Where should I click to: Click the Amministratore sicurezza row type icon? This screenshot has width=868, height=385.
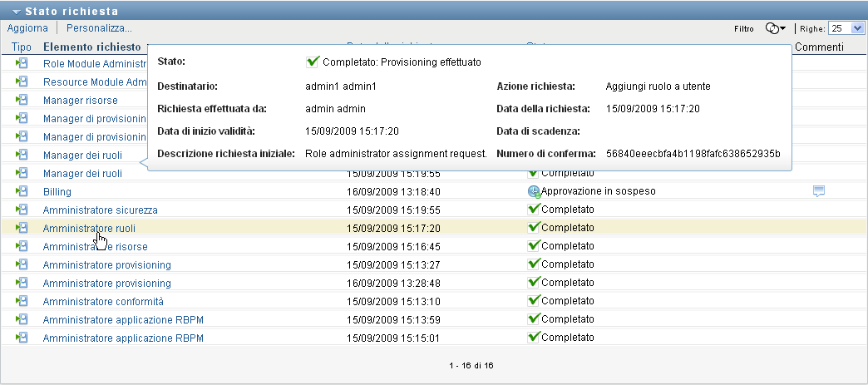click(x=22, y=210)
